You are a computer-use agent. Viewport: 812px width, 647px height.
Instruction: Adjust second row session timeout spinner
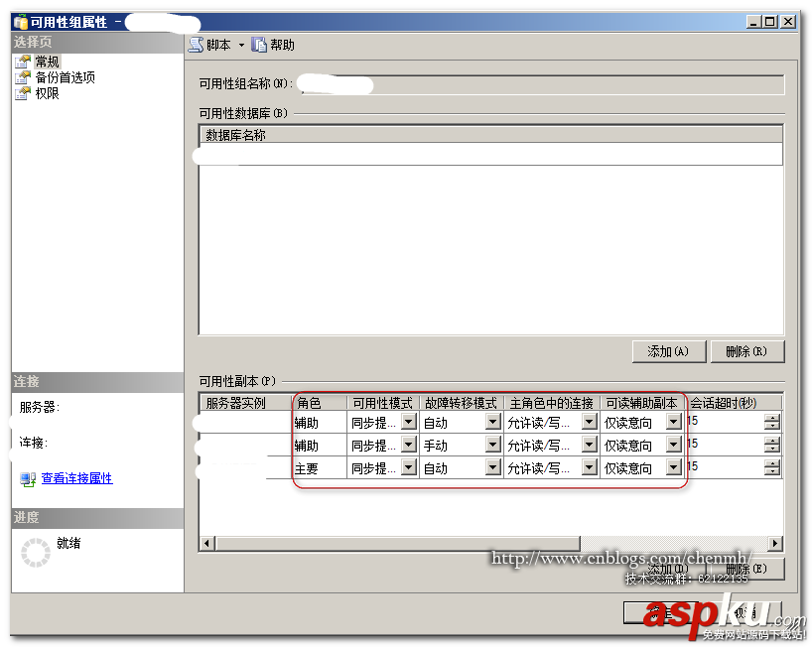(772, 445)
